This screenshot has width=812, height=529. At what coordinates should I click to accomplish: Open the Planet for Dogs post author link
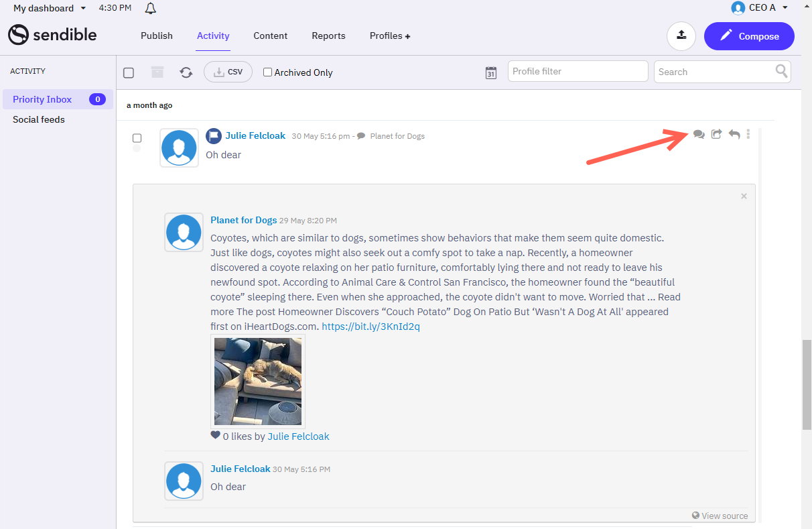(x=243, y=220)
